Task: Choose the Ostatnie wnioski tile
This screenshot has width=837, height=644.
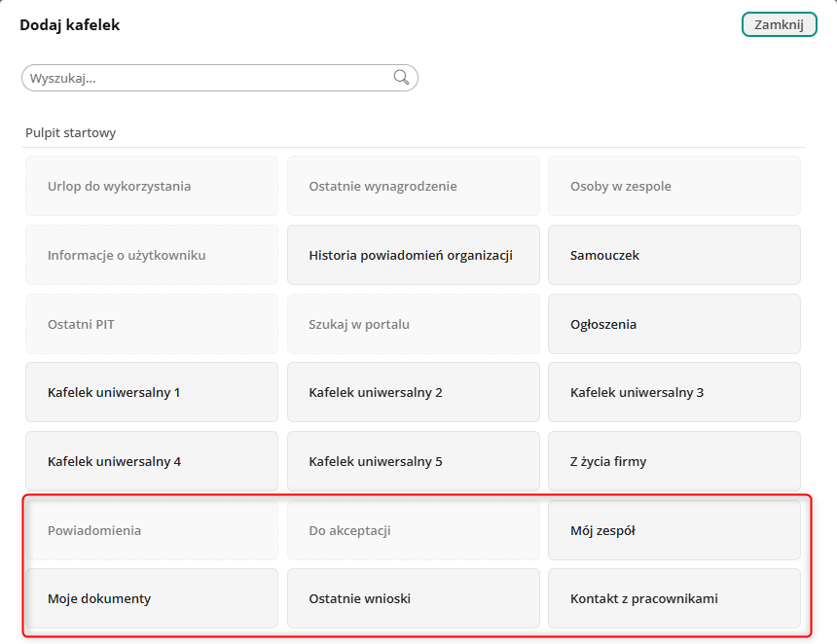Action: pos(413,598)
